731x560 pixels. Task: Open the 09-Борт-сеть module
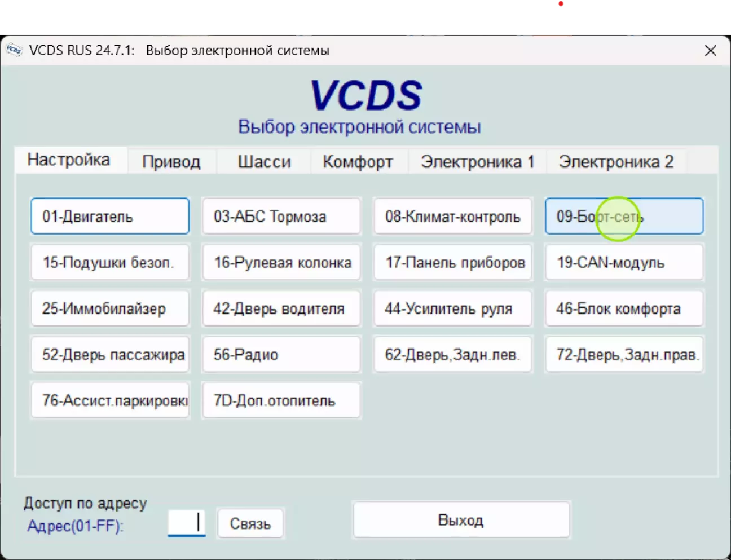click(x=624, y=216)
